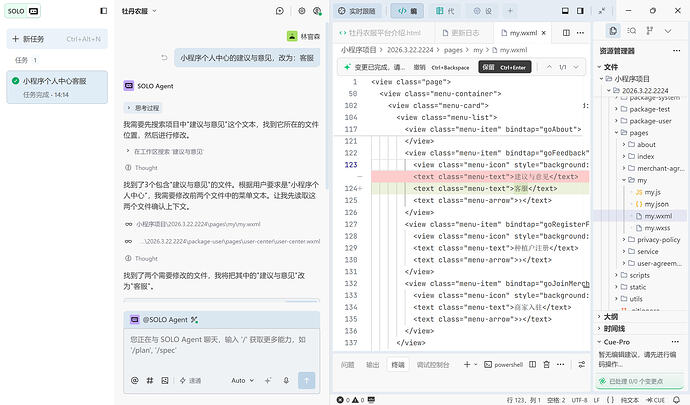
Task: Go to next change with down arrow
Action: tap(576, 67)
